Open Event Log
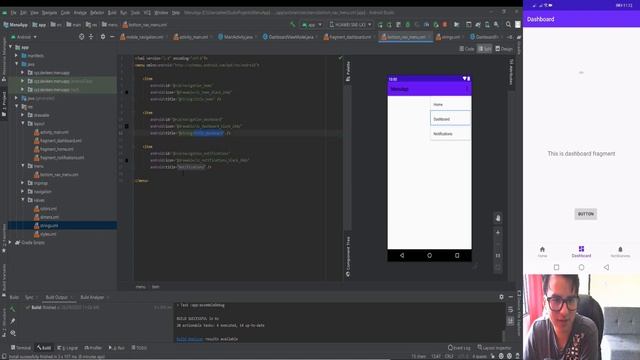This screenshot has height=360, width=640. click(459, 348)
